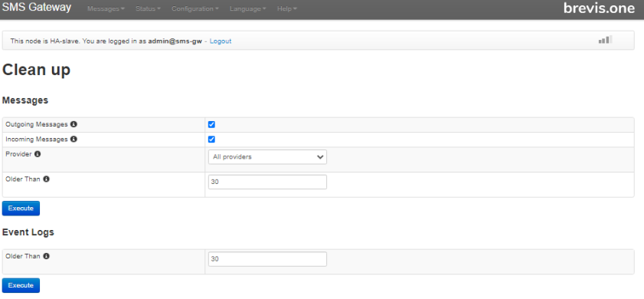
Task: Expand the Configuration menu
Action: [x=195, y=8]
